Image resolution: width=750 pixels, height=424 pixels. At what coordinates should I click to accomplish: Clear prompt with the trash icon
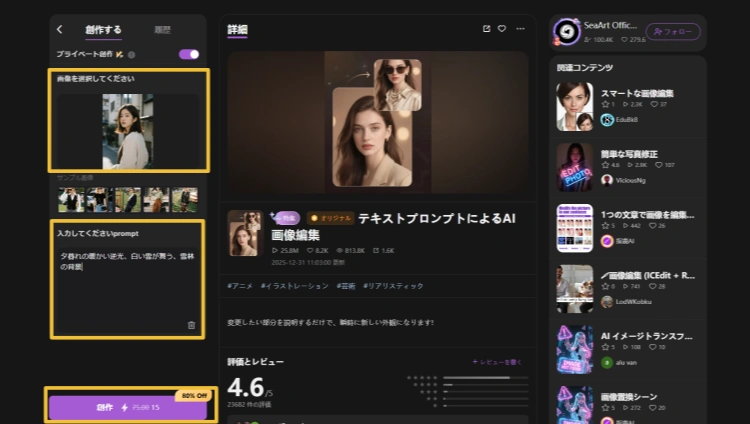191,325
